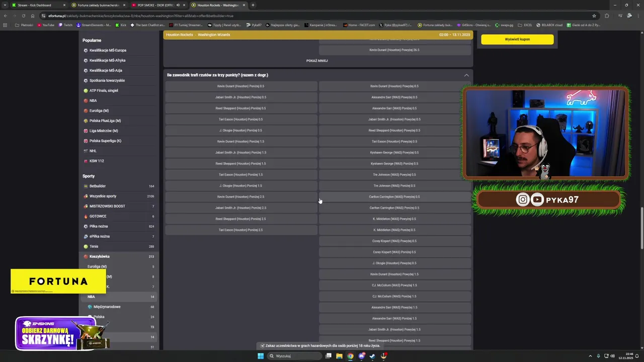The height and width of the screenshot is (362, 644).
Task: Bet Tre Johnson (WAS) Poniżej 0.5
Action: coord(394,186)
